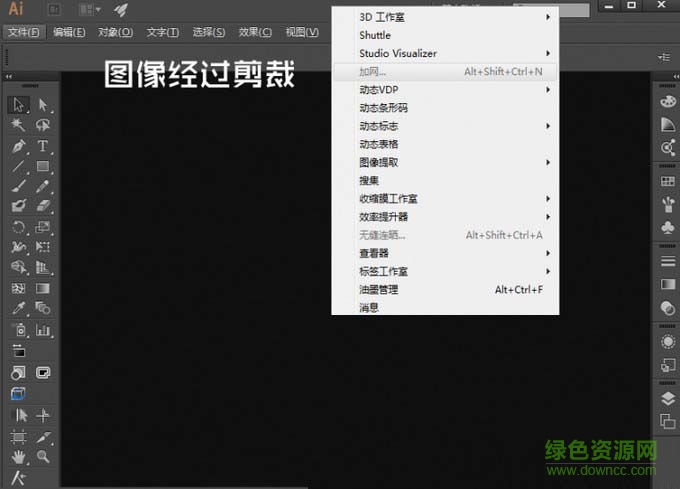Choose the Column Graph tool

tap(42, 330)
